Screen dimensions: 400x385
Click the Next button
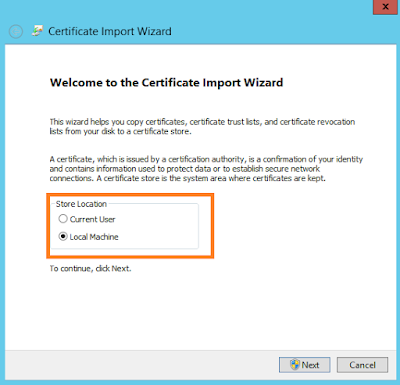[x=305, y=365]
